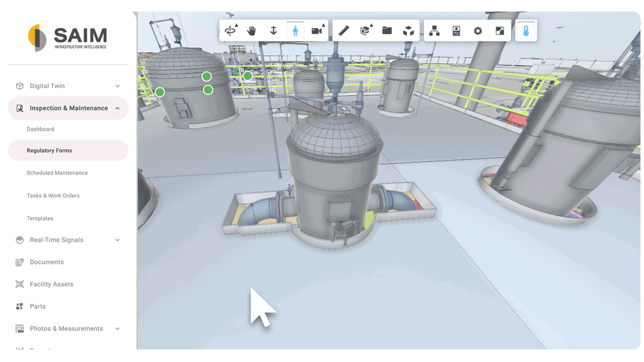Select the Orbit tool in viewer toolbar
Image resolution: width=644 pixels, height=362 pixels.
click(230, 31)
